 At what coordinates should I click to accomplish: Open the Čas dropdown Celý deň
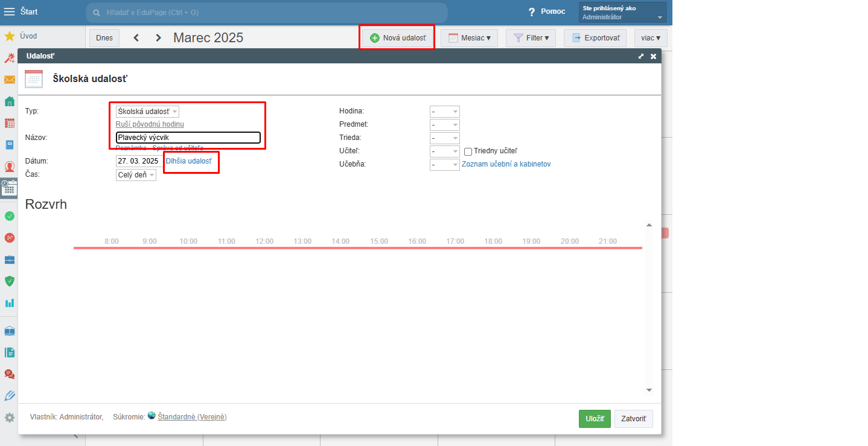coord(136,175)
